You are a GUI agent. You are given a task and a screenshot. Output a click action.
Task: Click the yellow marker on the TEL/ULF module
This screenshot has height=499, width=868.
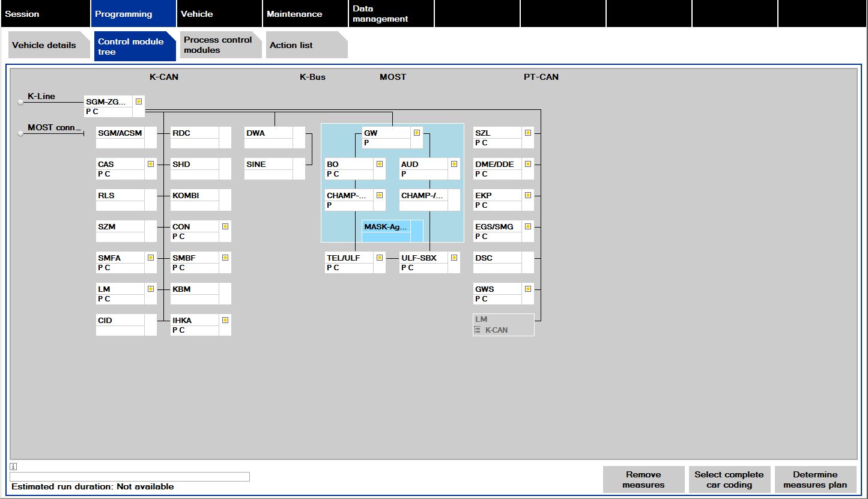tap(380, 258)
